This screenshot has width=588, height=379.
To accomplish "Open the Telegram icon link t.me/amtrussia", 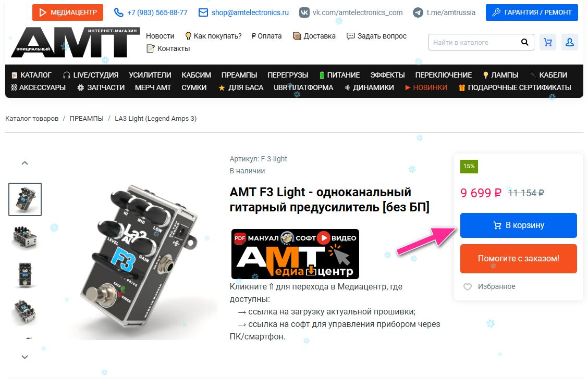I will pyautogui.click(x=418, y=12).
